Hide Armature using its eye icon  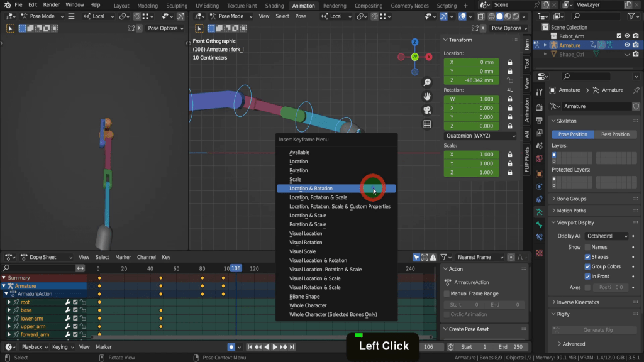[x=627, y=45]
